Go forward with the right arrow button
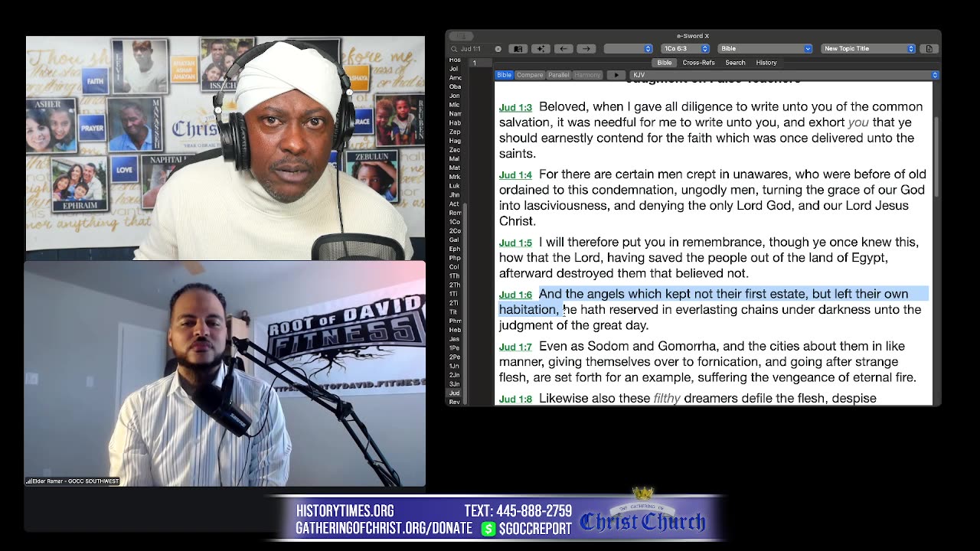Image resolution: width=980 pixels, height=551 pixels. [x=586, y=49]
